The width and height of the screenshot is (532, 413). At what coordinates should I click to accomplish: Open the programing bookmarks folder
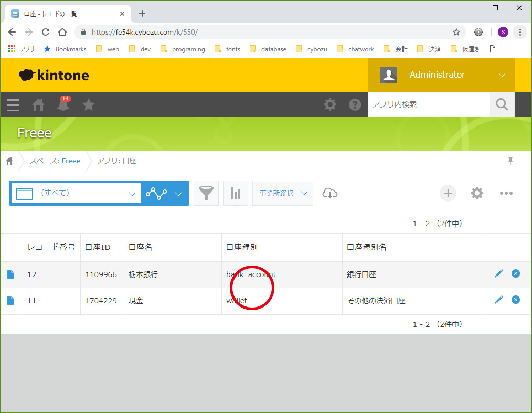183,49
